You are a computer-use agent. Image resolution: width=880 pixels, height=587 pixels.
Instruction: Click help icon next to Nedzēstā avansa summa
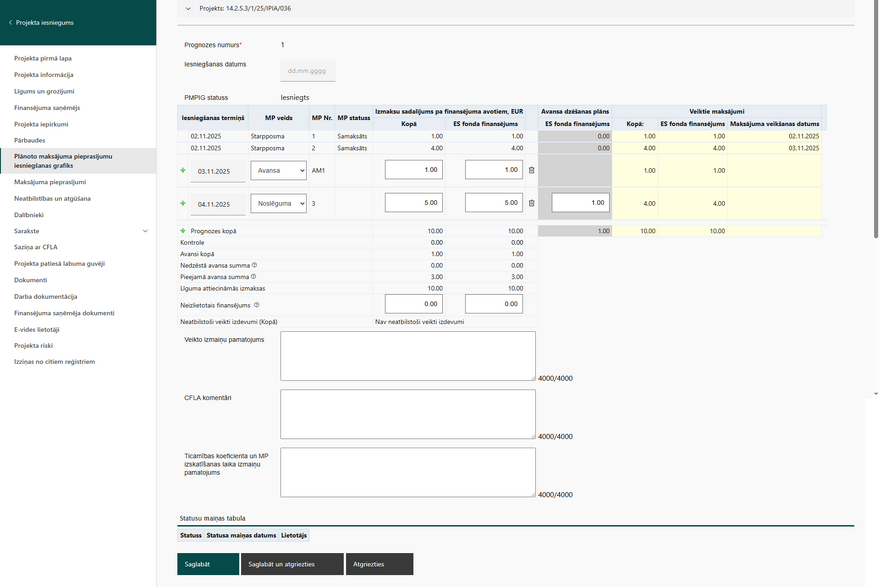[254, 265]
